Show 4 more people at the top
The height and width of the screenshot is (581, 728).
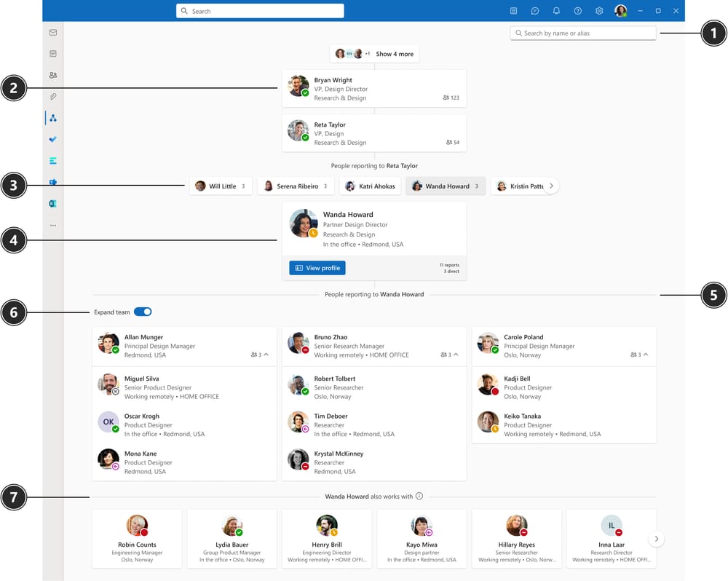tap(394, 53)
